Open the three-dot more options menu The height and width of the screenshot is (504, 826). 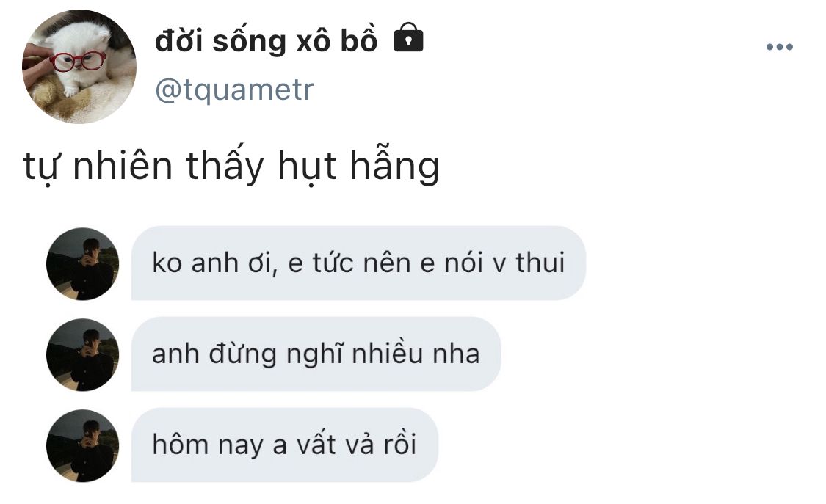point(780,47)
